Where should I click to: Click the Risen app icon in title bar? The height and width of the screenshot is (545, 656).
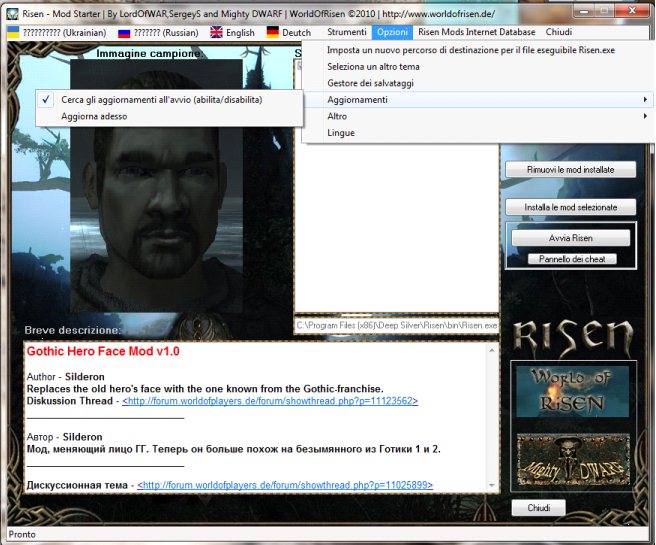[x=13, y=13]
